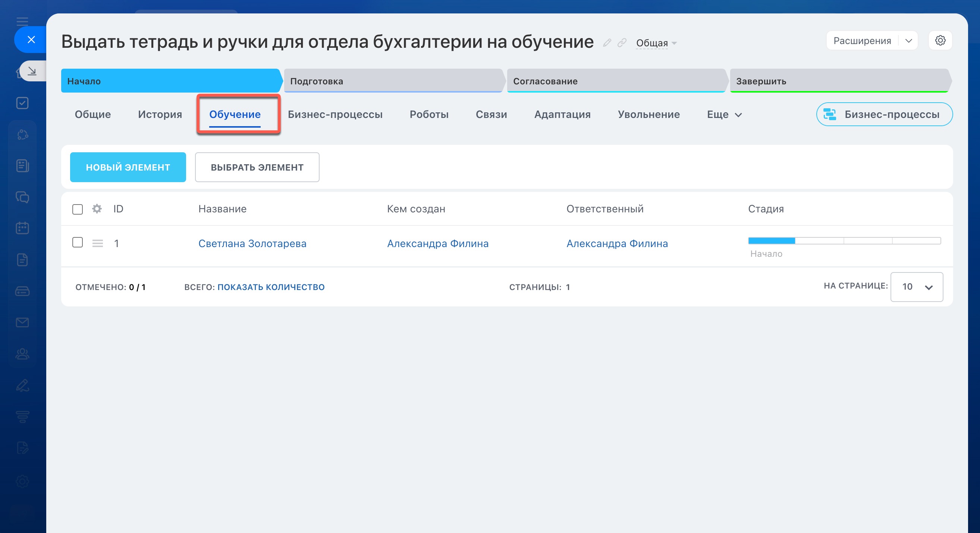Image resolution: width=980 pixels, height=533 pixels.
Task: Click the link icon next to the title
Action: (x=622, y=43)
